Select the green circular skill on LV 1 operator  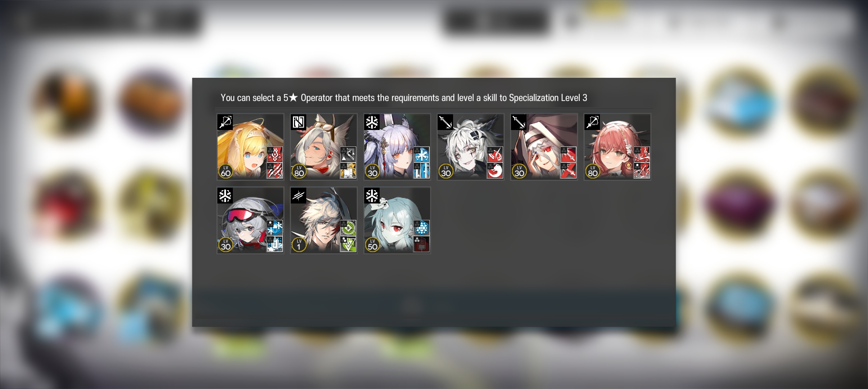coord(348,228)
